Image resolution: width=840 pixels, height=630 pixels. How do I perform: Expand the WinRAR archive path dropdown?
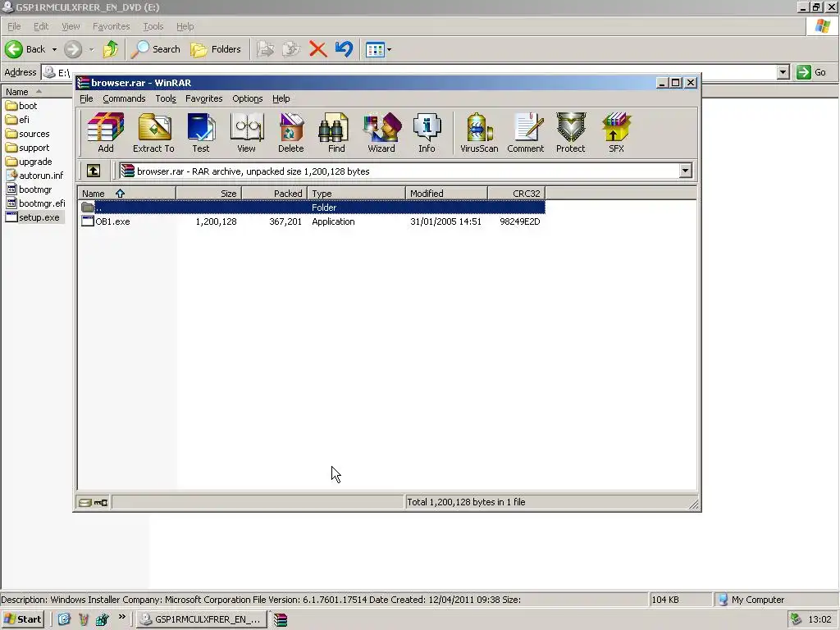pyautogui.click(x=685, y=171)
